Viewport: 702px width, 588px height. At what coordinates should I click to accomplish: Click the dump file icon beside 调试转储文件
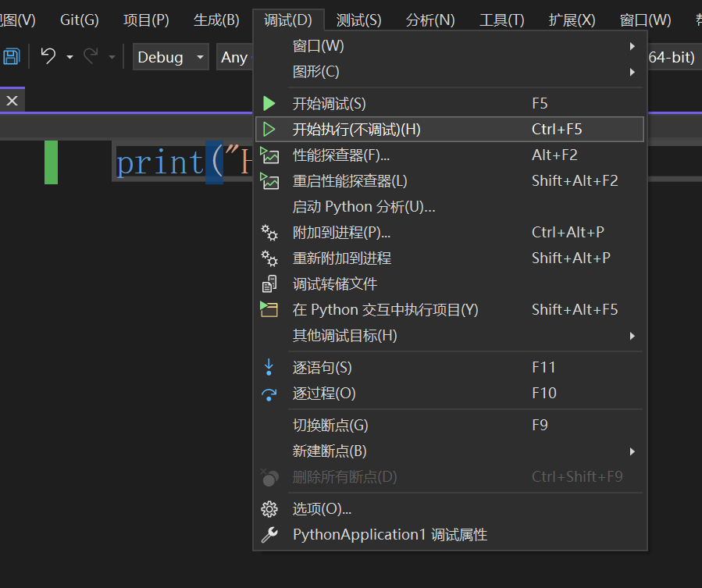pyautogui.click(x=269, y=284)
